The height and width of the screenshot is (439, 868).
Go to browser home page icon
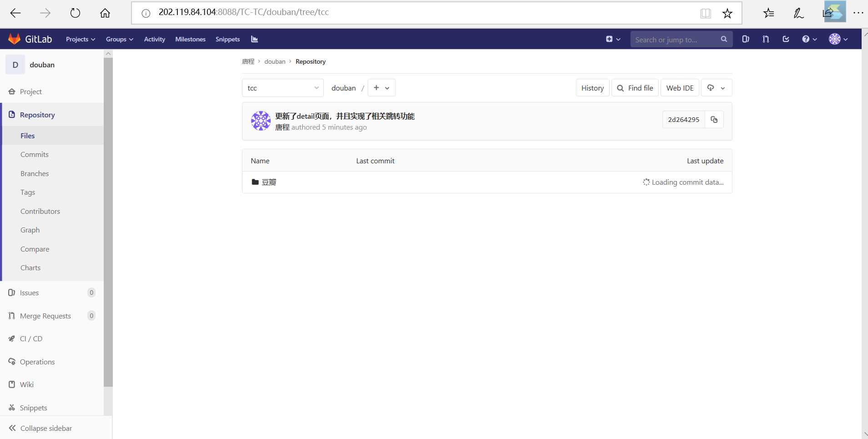click(105, 13)
